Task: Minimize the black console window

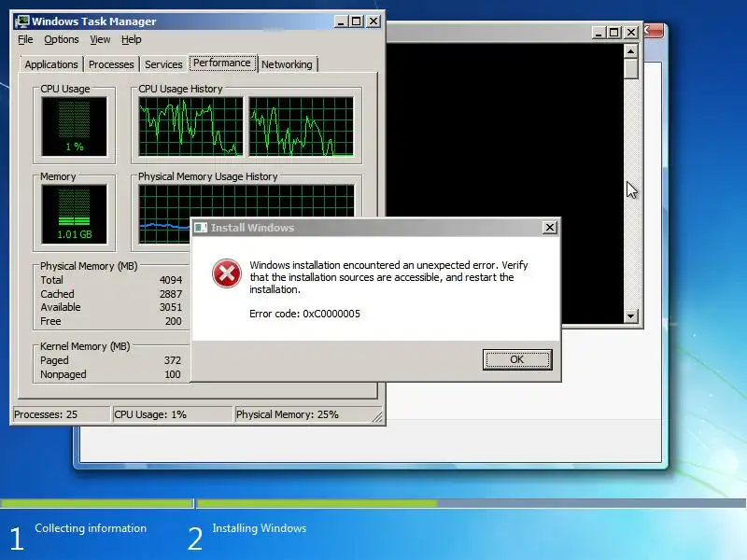Action: pos(599,33)
